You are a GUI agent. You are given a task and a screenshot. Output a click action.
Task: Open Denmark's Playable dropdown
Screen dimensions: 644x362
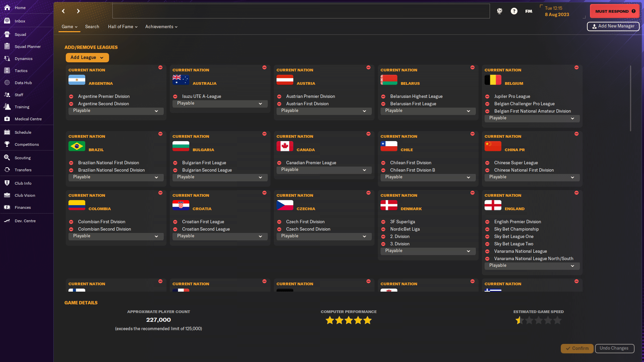click(428, 251)
